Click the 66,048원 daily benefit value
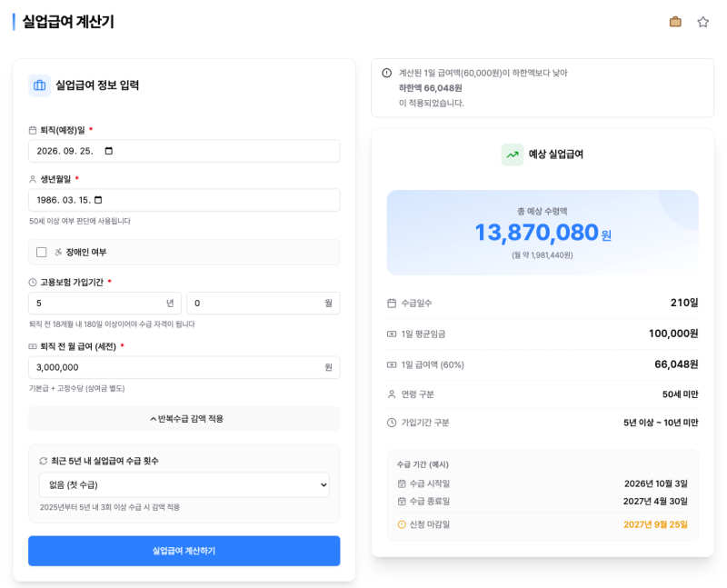Image resolution: width=727 pixels, height=588 pixels. coord(676,364)
